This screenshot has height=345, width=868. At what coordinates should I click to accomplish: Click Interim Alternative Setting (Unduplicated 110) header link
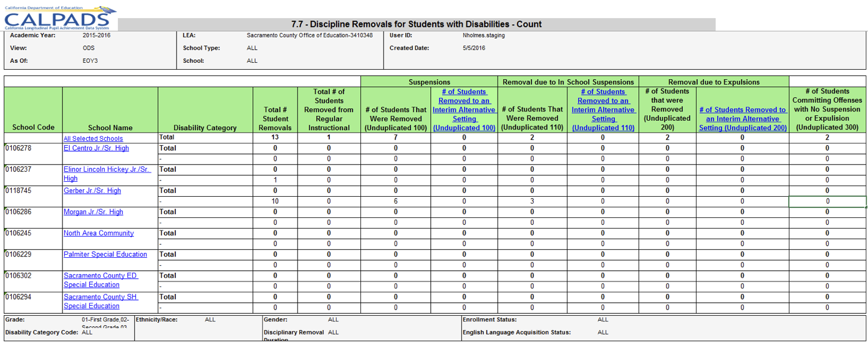(603, 110)
